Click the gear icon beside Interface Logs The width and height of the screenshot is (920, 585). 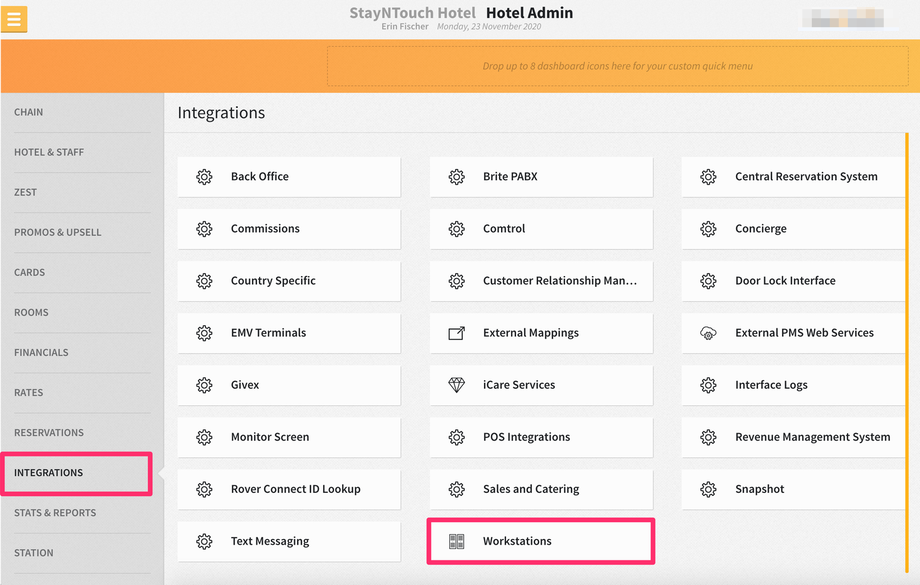pyautogui.click(x=708, y=385)
